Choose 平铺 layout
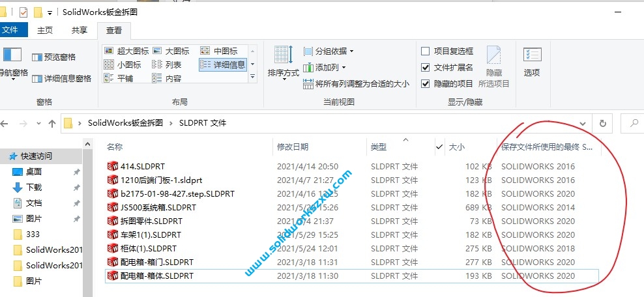The width and height of the screenshot is (644, 297). (119, 78)
